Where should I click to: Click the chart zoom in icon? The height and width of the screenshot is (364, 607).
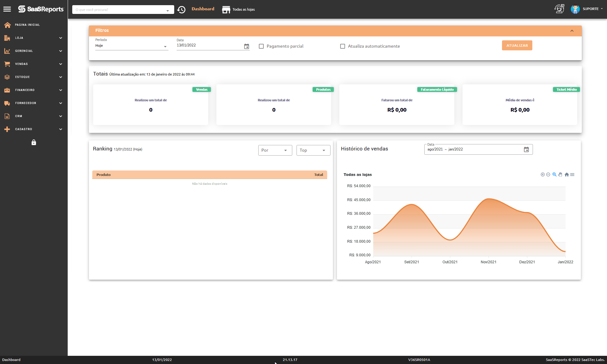(x=543, y=174)
